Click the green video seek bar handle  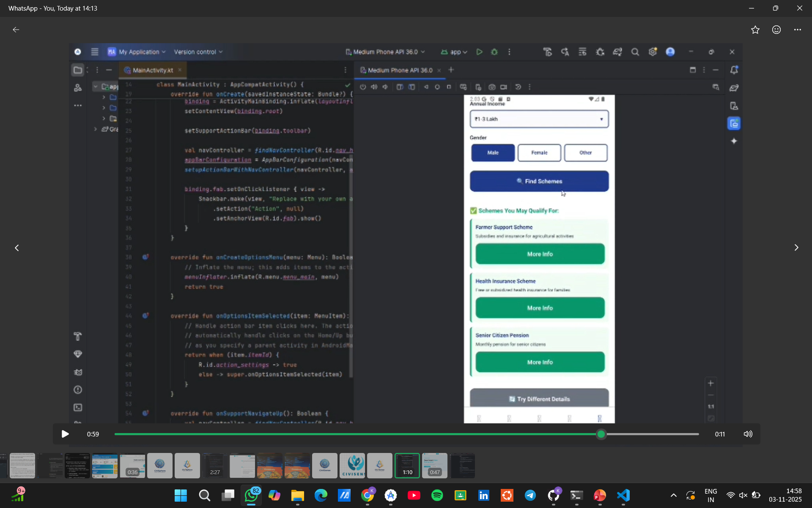(601, 434)
